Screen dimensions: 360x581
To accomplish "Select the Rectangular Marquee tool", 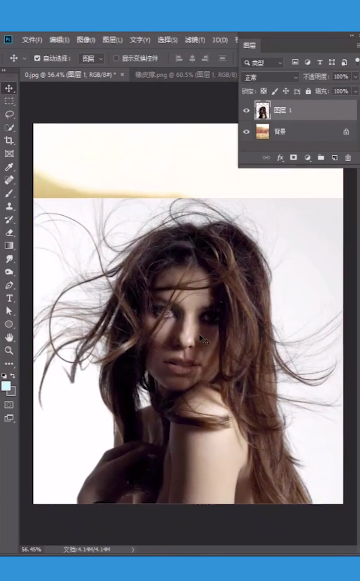I will coord(9,101).
